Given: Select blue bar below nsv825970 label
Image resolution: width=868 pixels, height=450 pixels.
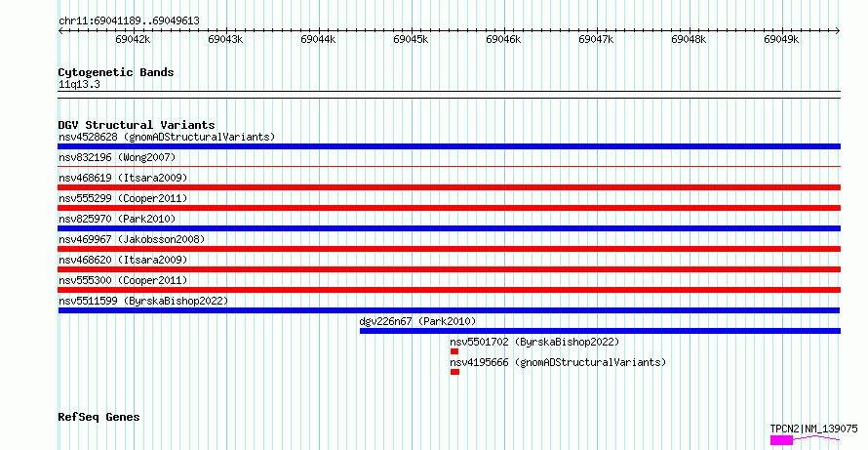Looking at the screenshot, I should click(x=449, y=228).
